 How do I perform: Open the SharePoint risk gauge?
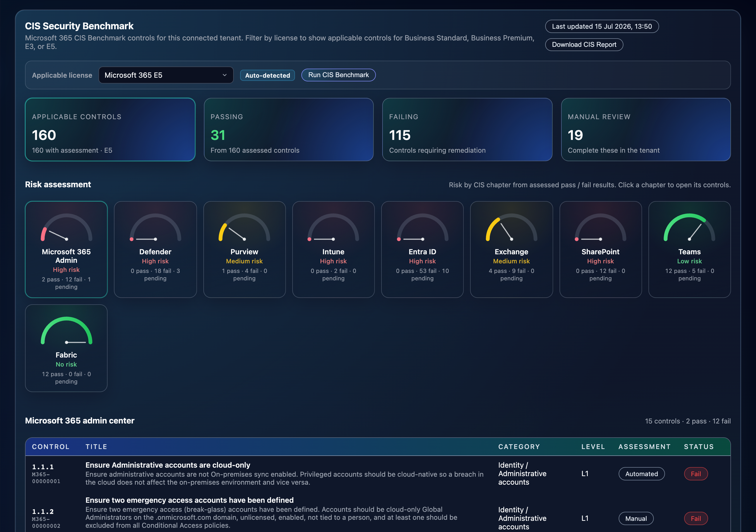pyautogui.click(x=600, y=250)
